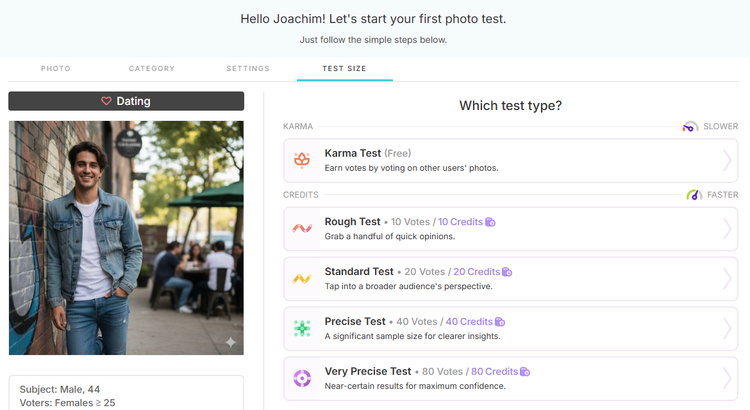This screenshot has width=750, height=410.
Task: Click the Slower infinity speed icon
Action: point(690,127)
